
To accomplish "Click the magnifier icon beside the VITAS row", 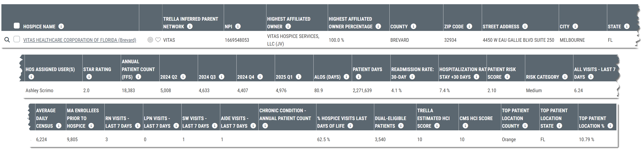I will 7,40.
